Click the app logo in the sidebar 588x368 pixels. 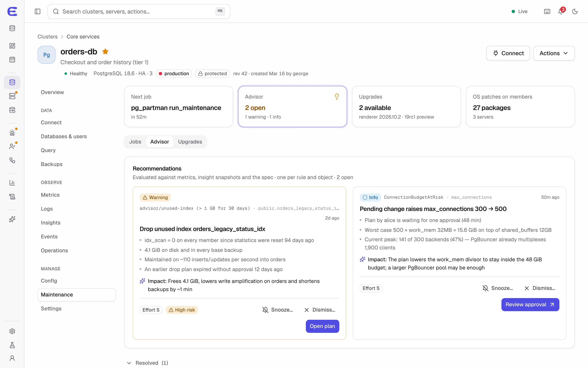pos(12,11)
